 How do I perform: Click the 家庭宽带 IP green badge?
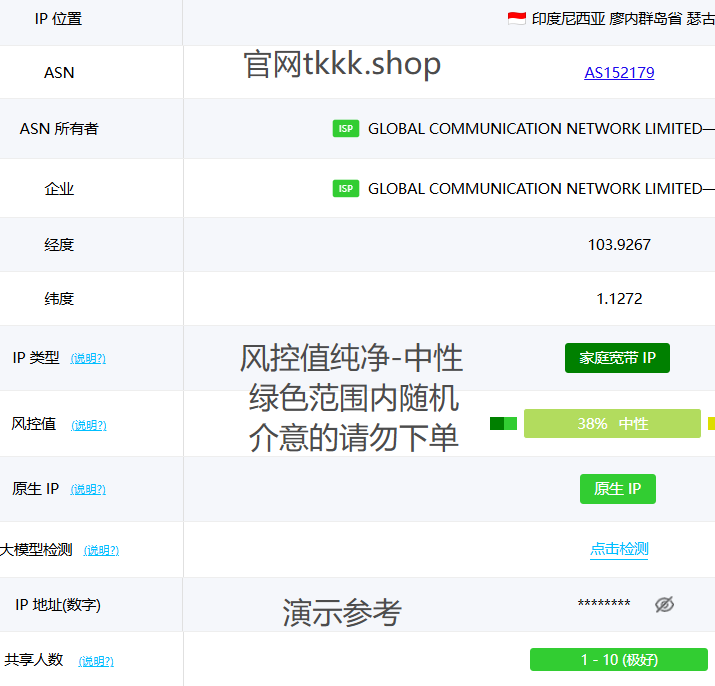(x=617, y=358)
